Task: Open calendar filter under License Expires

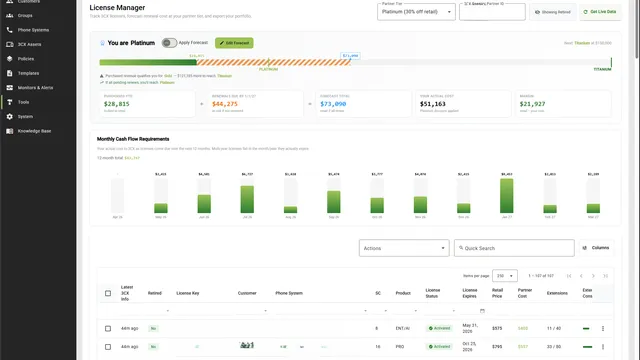Action: point(482,311)
